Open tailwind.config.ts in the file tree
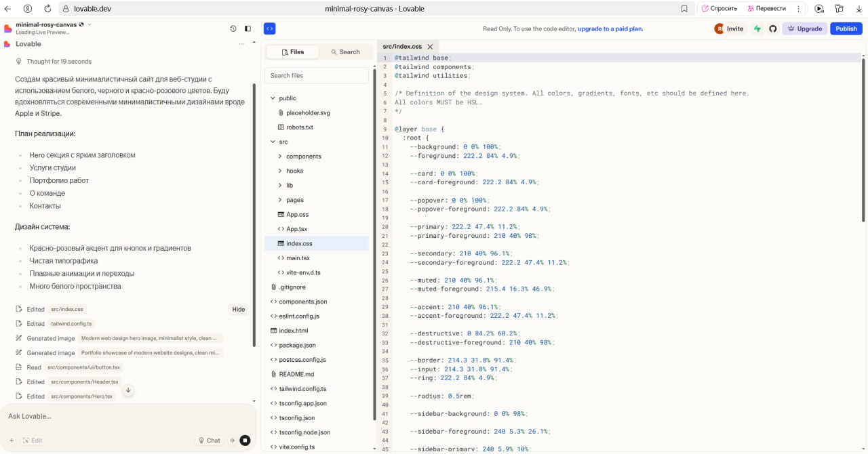 pyautogui.click(x=302, y=389)
